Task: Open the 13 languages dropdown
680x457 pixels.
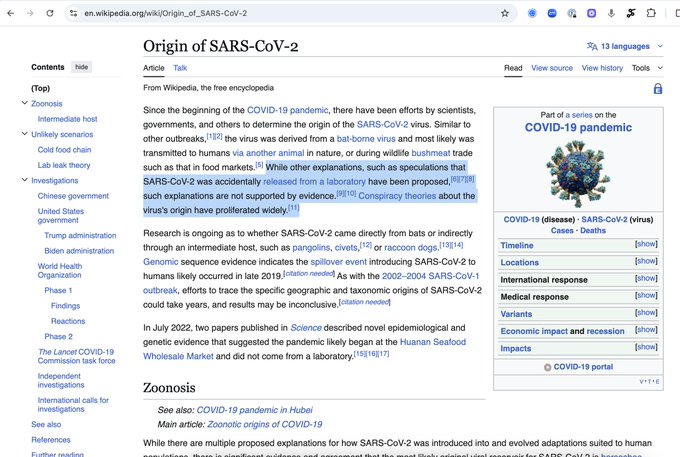Action: pyautogui.click(x=624, y=46)
